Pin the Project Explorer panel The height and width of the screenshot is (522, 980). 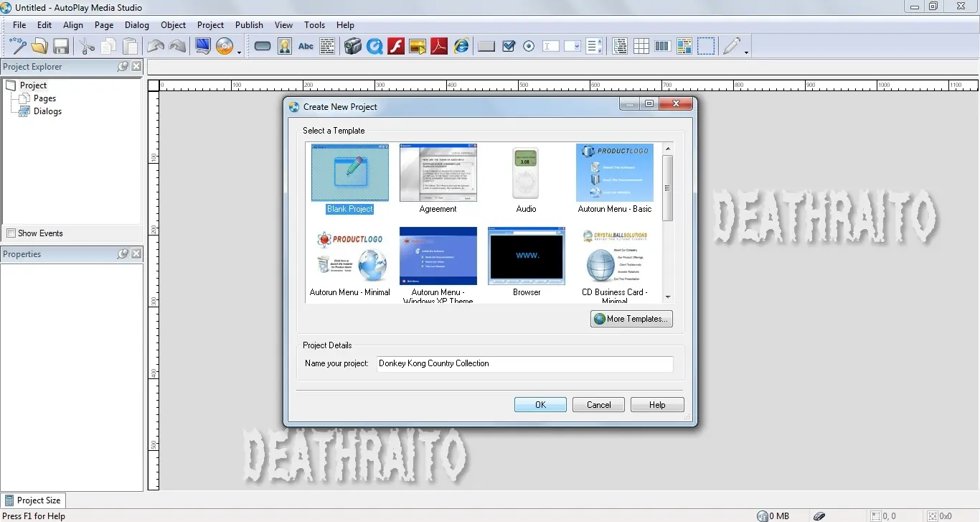point(123,66)
